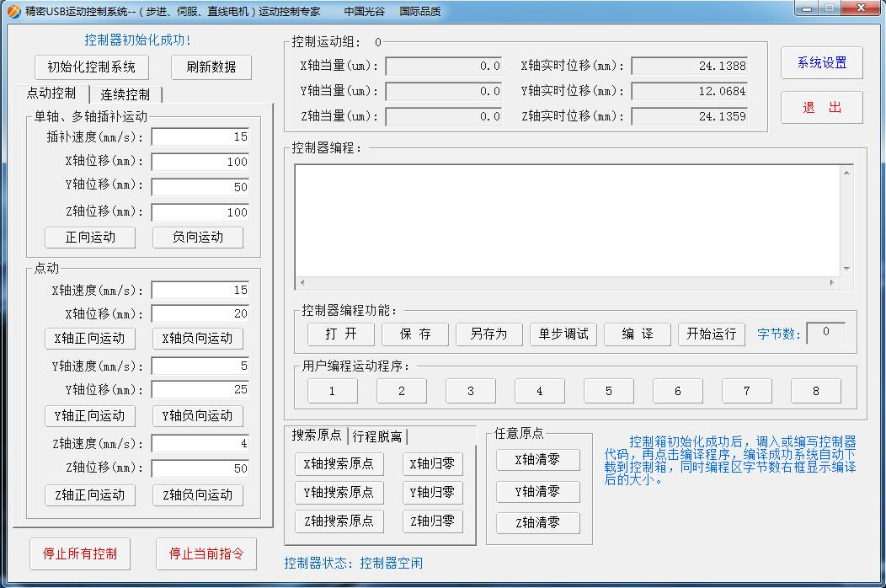Click X轴速度 field in the 点动 group
Image resolution: width=886 pixels, height=588 pixels.
(200, 290)
